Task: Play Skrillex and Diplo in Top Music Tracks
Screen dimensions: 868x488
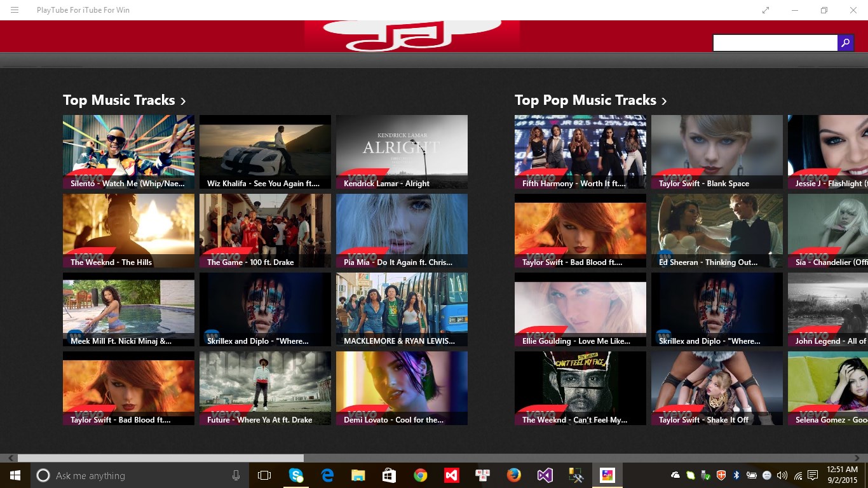Action: tap(265, 309)
